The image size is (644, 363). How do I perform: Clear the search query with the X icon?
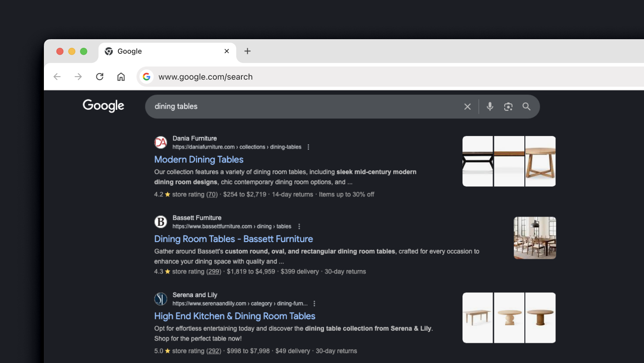click(x=467, y=106)
